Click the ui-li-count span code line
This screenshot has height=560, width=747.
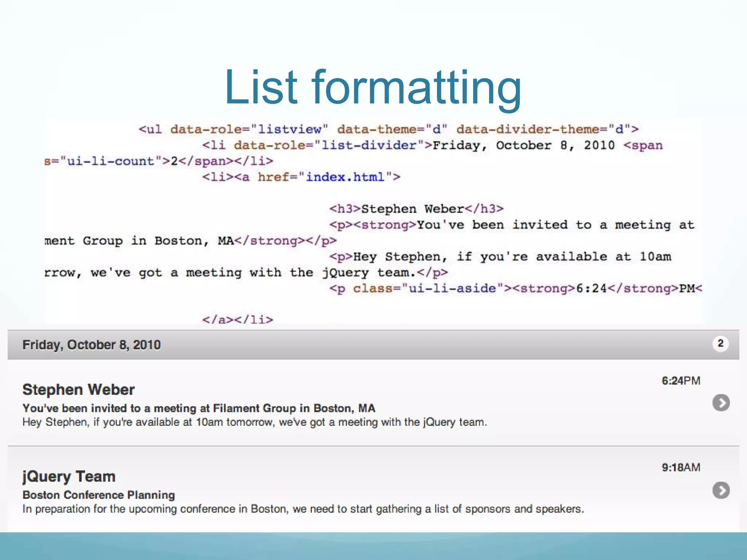coord(159,161)
